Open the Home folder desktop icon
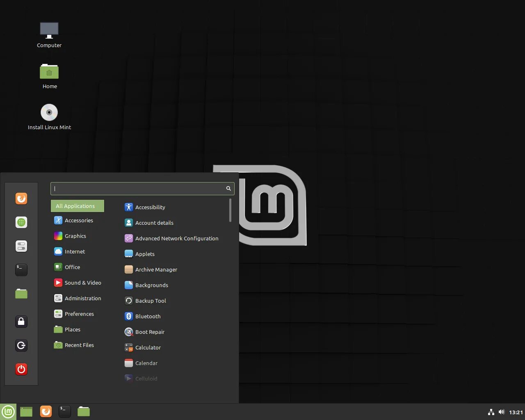Screen dimensions: 525x420 click(x=49, y=76)
